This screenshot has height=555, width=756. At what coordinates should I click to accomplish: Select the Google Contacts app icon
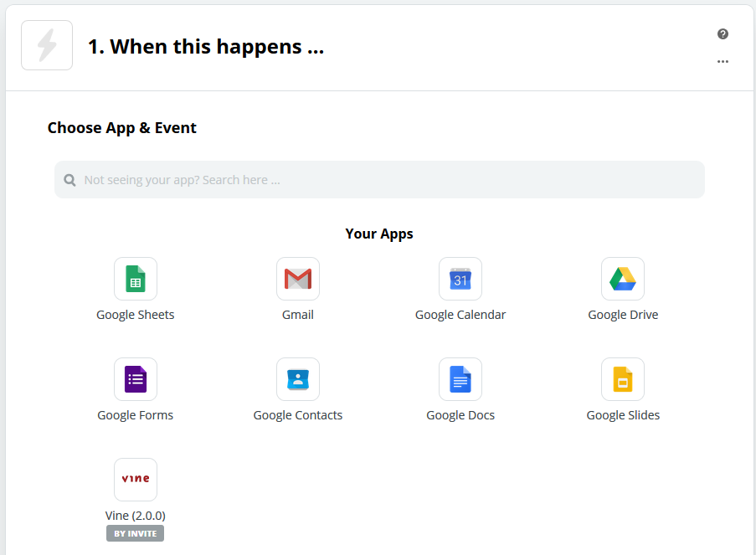(298, 379)
